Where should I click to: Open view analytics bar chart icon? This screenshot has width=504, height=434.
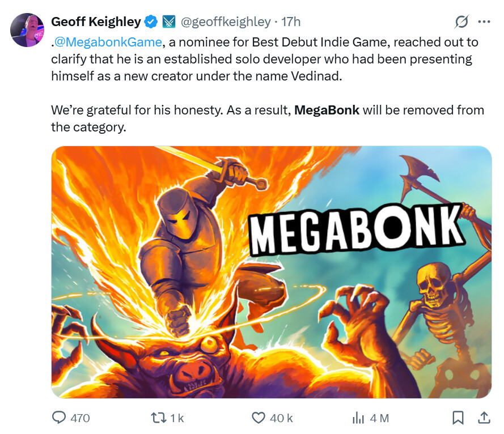pyautogui.click(x=358, y=418)
